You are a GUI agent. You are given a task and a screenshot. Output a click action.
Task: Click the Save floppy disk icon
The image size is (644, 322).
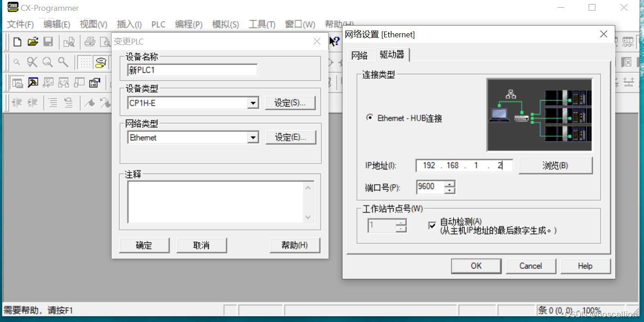point(48,42)
